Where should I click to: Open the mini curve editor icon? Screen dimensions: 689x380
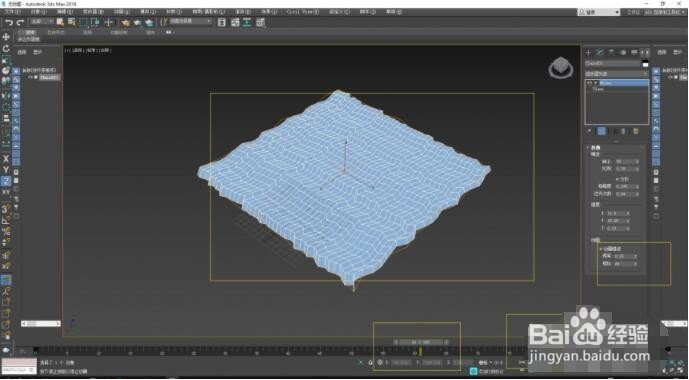[23, 351]
